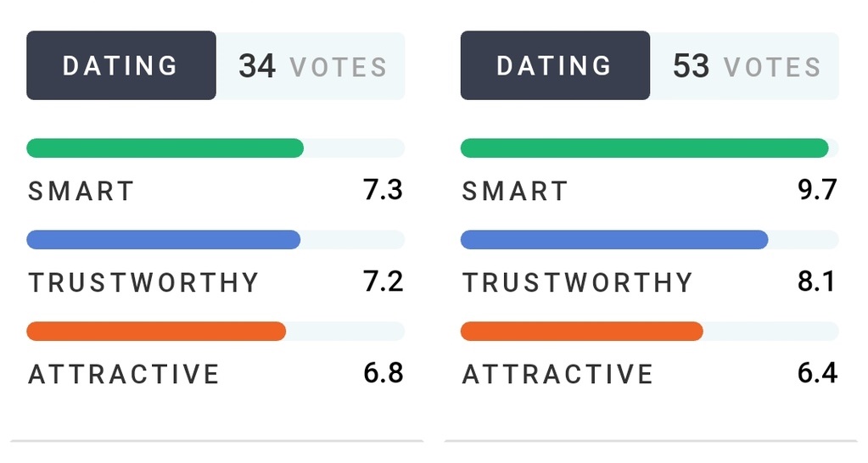Click the left blue TRUSTWORTHY bar

216,239
